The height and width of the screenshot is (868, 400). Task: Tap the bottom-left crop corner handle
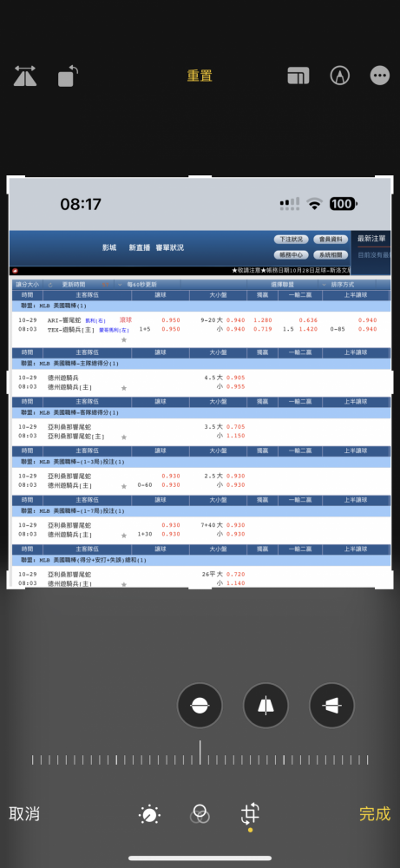click(9, 587)
